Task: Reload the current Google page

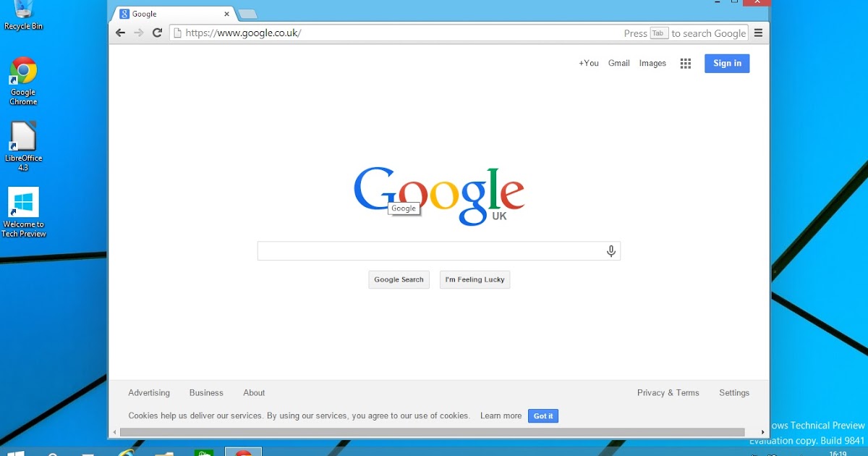Action: 157,33
